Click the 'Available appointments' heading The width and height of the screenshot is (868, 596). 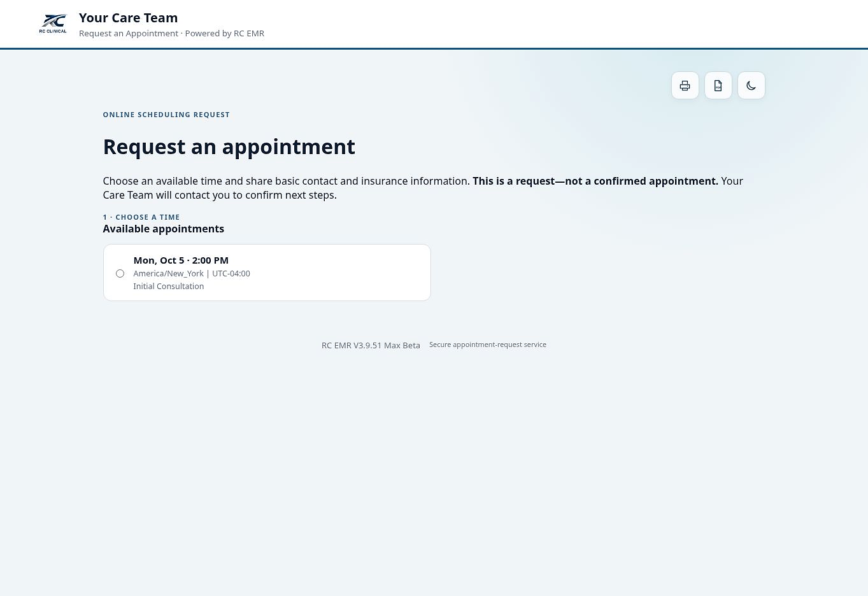tap(164, 229)
